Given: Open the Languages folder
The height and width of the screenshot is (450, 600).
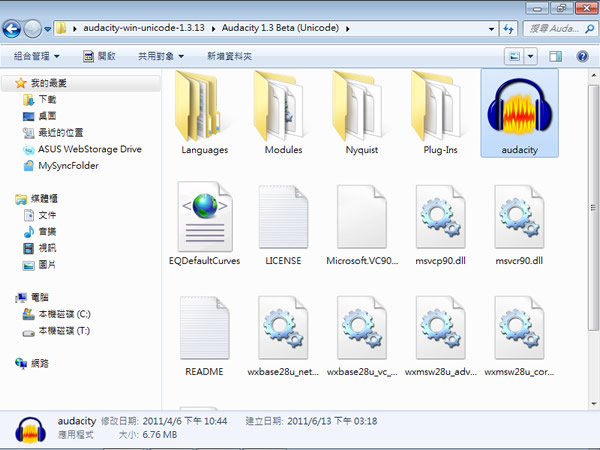Looking at the screenshot, I should pos(205,113).
